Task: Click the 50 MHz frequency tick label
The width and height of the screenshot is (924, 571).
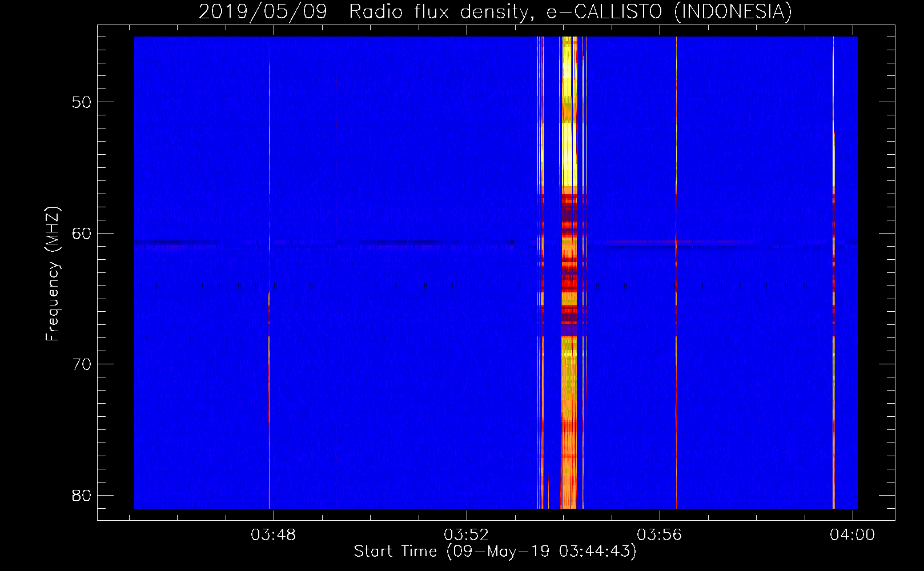Action: click(x=82, y=102)
